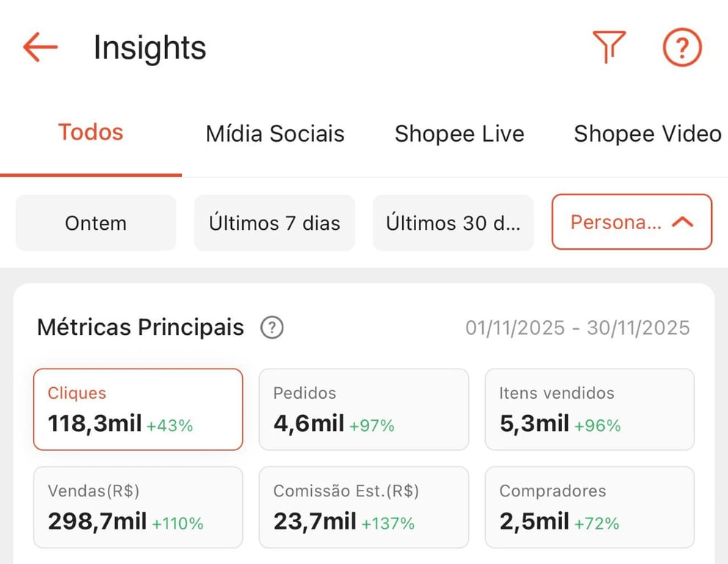Select the Todos tab
Screen dimensions: 728x564
pos(90,134)
